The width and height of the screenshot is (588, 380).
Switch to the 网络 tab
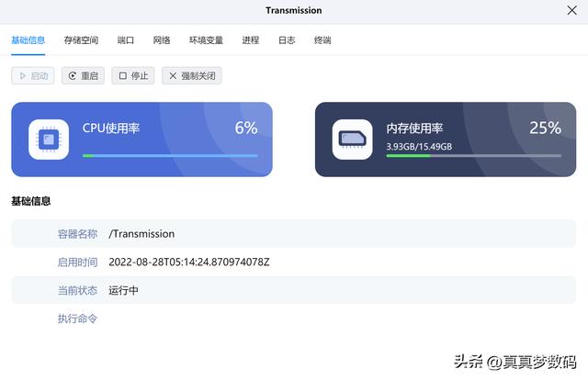pos(162,40)
